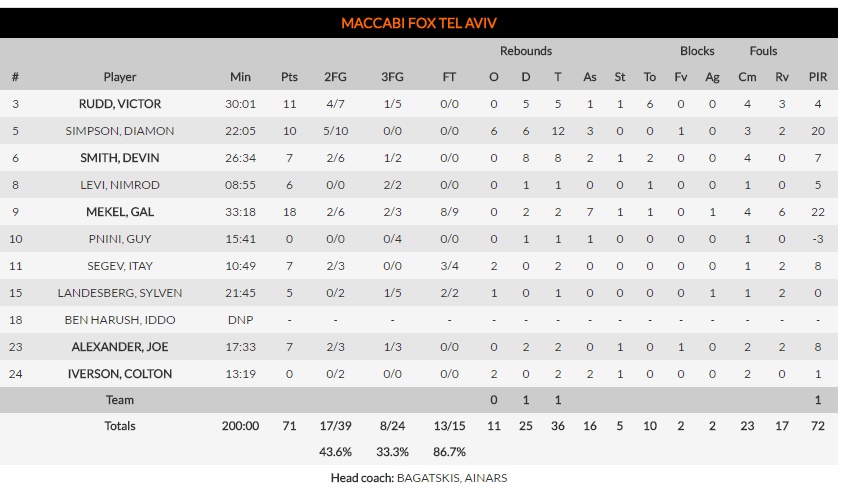Click the Min column header
The height and width of the screenshot is (501, 847).
(x=240, y=77)
